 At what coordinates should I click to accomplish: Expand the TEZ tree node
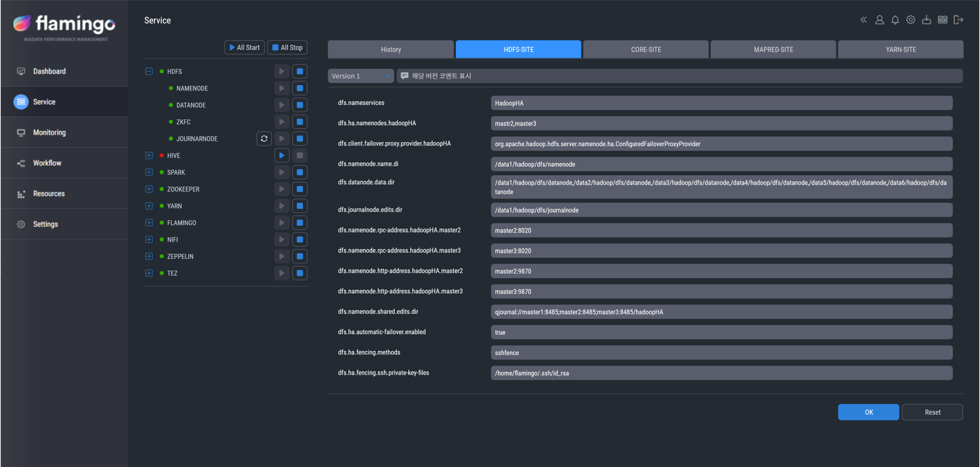point(149,273)
